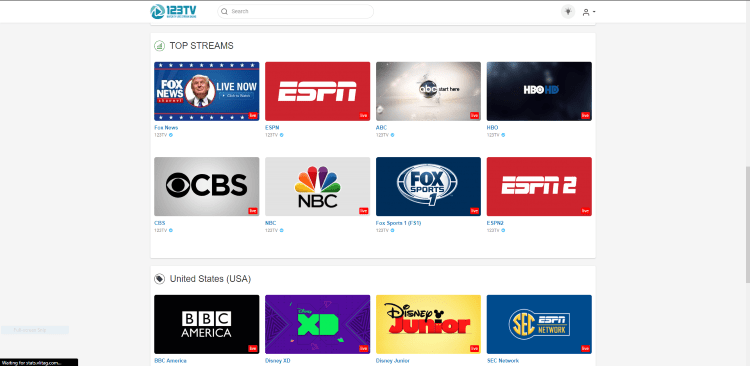Click the live badge on BBC America
Viewport: 750px width, 366px height.
(253, 348)
